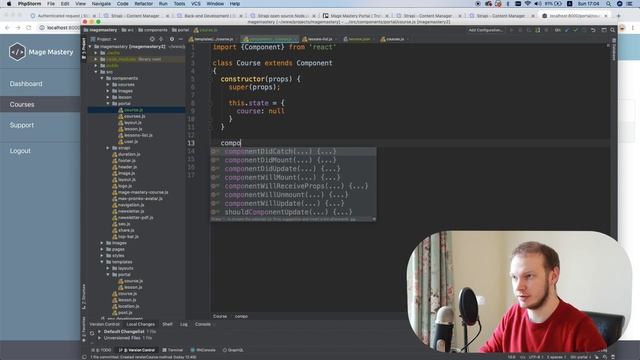Choose componentWillReceiveProps from autocomplete list
This screenshot has width=640, height=360.
(293, 186)
